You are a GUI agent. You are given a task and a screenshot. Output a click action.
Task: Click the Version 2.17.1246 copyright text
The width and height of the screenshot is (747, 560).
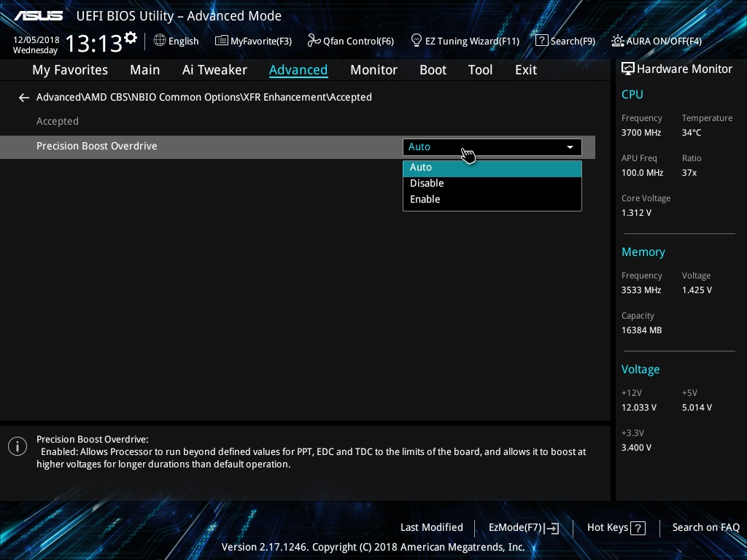pyautogui.click(x=373, y=547)
